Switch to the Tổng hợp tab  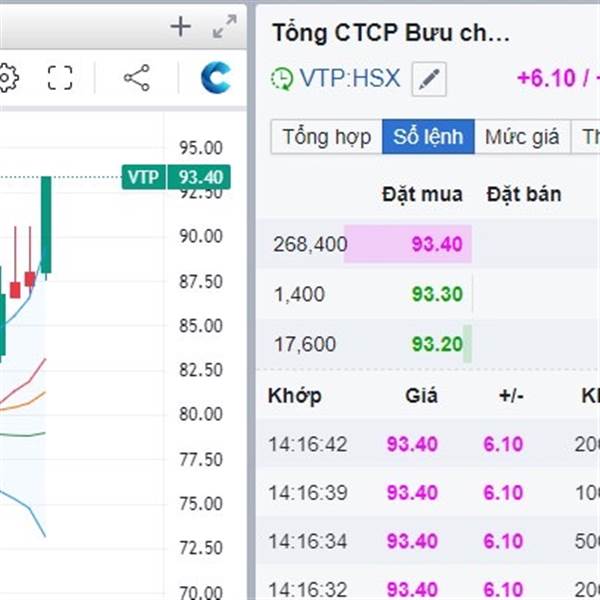[x=326, y=137]
